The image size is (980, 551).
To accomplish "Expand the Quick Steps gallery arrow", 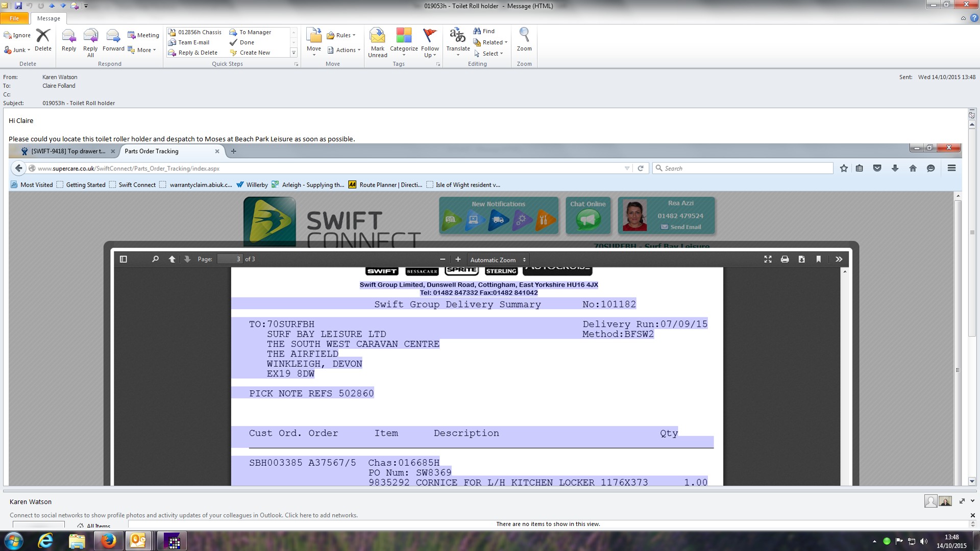I will click(x=293, y=53).
